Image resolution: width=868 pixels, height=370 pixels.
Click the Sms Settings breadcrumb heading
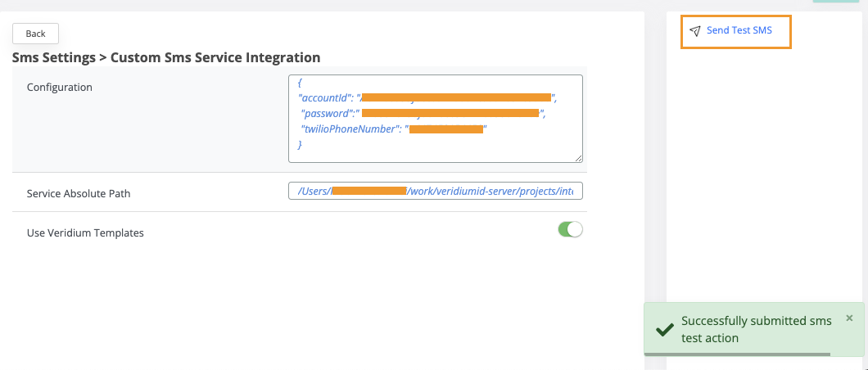165,57
